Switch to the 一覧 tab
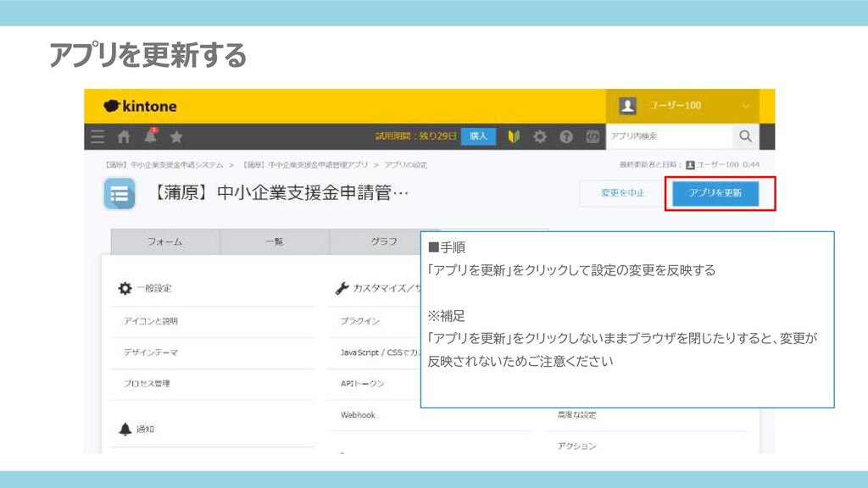The width and height of the screenshot is (868, 488). (275, 241)
